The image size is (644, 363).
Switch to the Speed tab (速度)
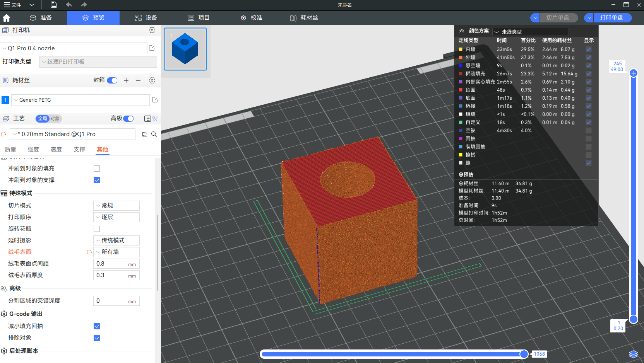[56, 150]
